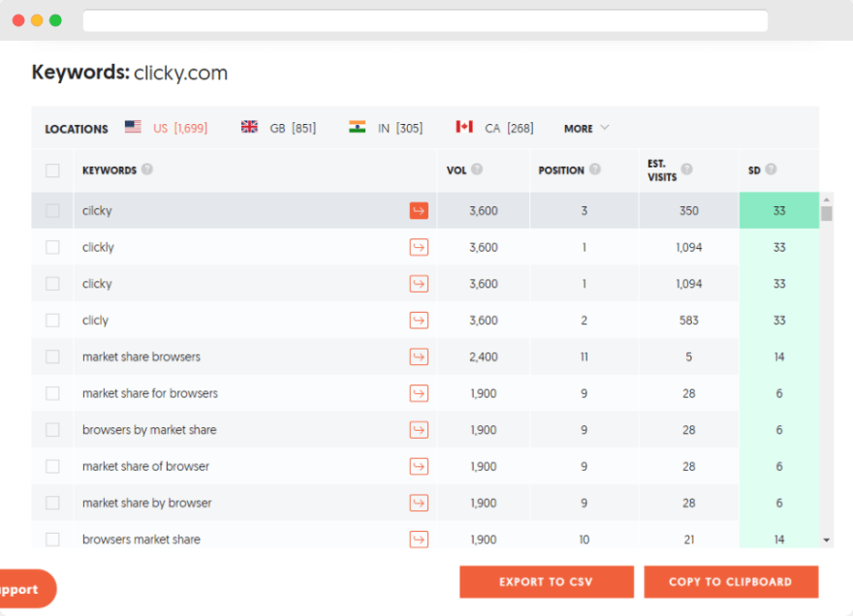Click the browser address bar

426,21
